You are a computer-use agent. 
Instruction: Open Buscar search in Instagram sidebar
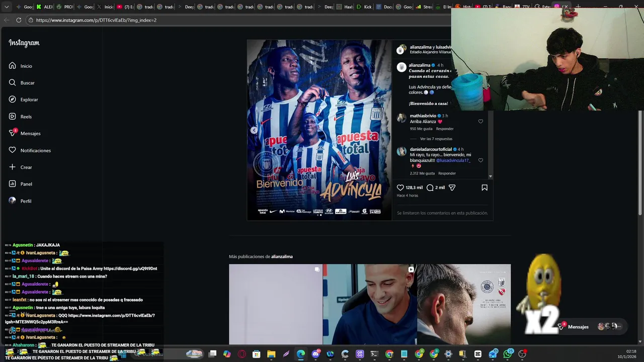coord(13,82)
